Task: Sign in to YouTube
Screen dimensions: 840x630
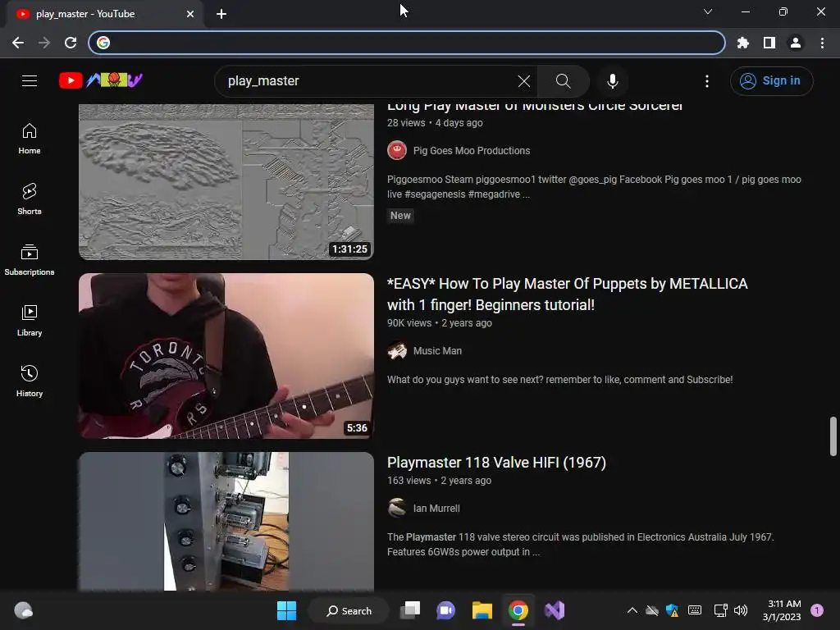Action: (771, 81)
